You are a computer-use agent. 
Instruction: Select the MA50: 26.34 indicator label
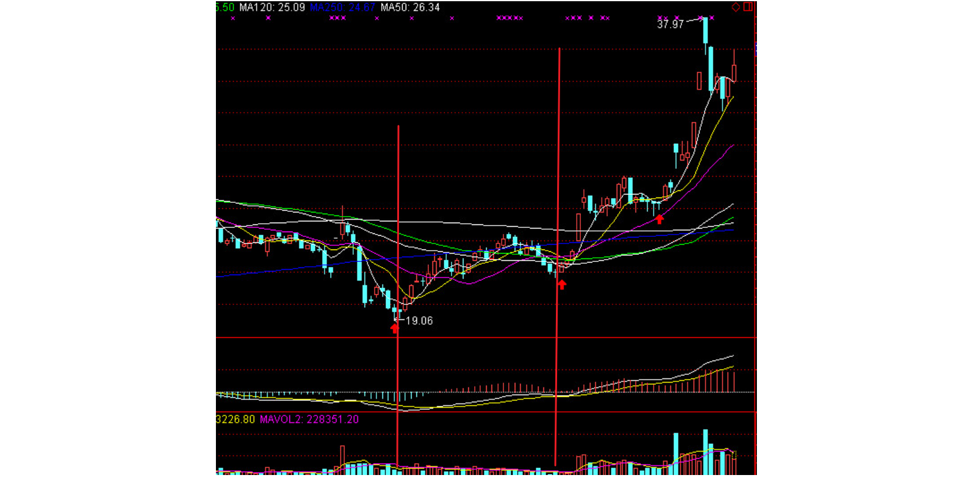click(x=410, y=8)
